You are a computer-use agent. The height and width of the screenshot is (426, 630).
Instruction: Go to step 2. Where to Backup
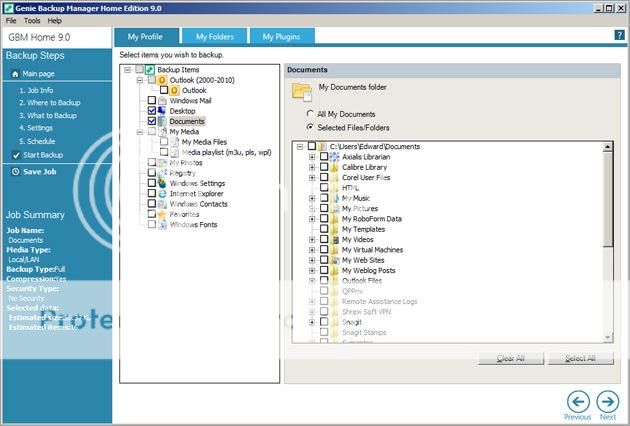50,103
